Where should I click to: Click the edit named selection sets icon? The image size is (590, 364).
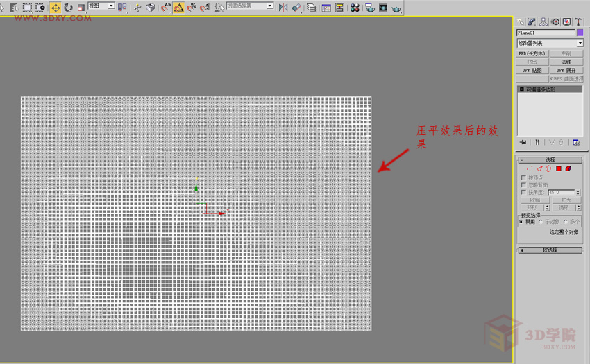click(x=219, y=8)
